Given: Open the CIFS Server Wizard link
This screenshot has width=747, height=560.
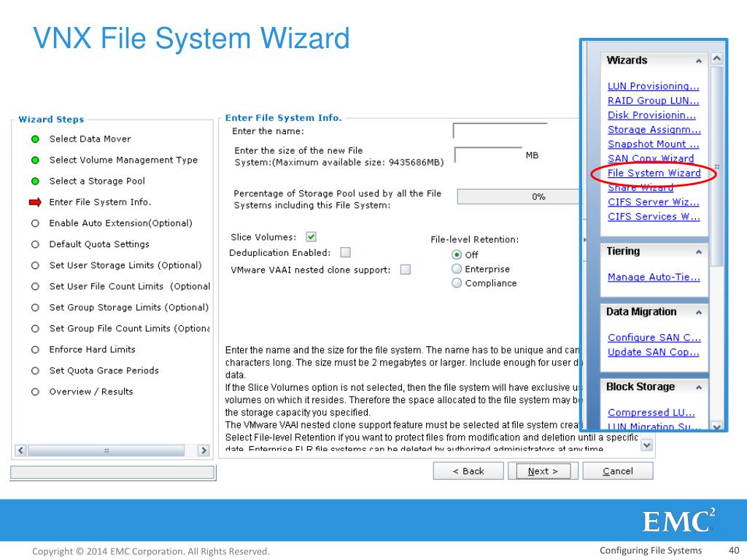Looking at the screenshot, I should click(653, 202).
